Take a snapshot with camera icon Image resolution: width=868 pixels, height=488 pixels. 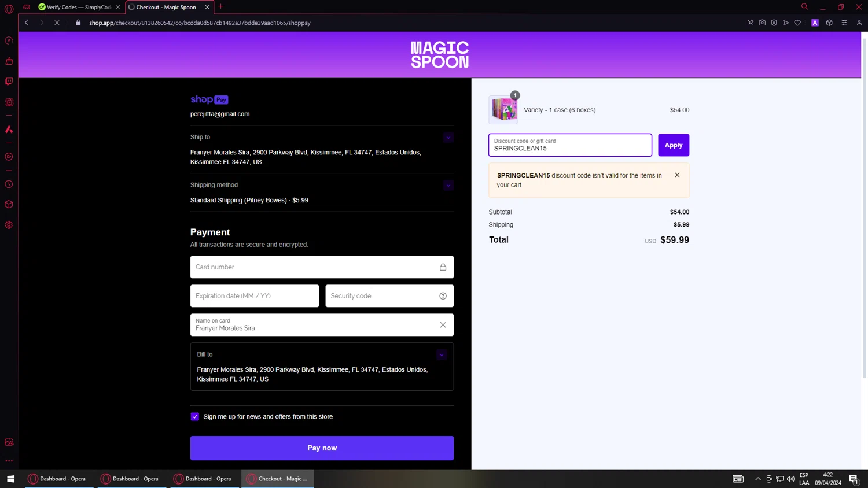[x=762, y=23]
